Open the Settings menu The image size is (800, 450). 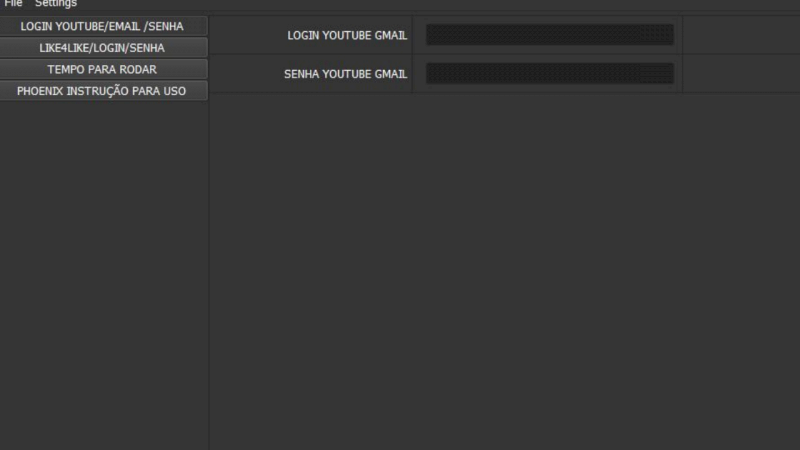click(x=56, y=4)
